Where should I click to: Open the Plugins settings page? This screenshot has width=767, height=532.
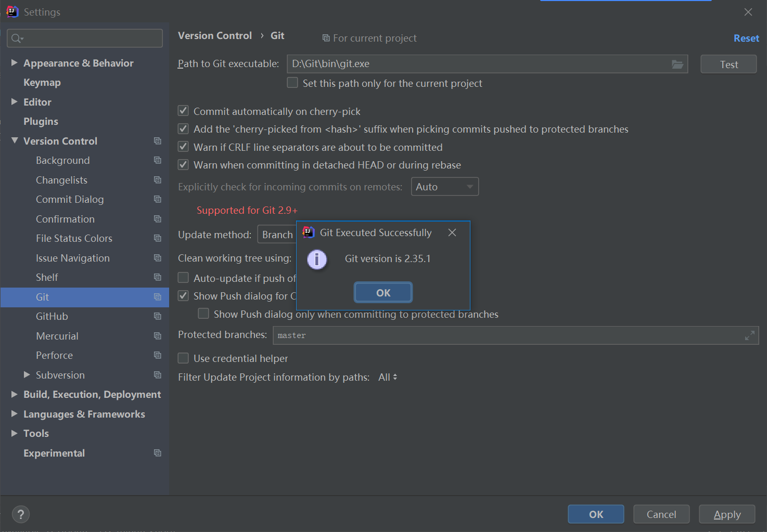41,122
